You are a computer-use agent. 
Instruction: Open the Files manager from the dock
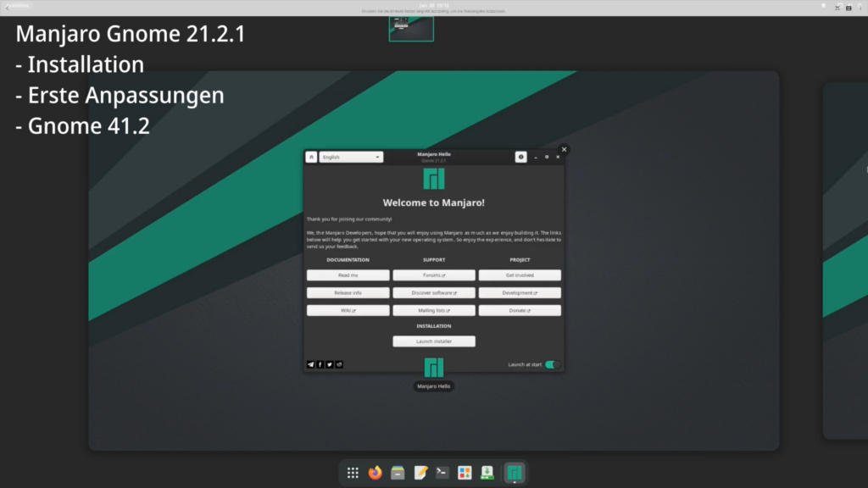[398, 473]
